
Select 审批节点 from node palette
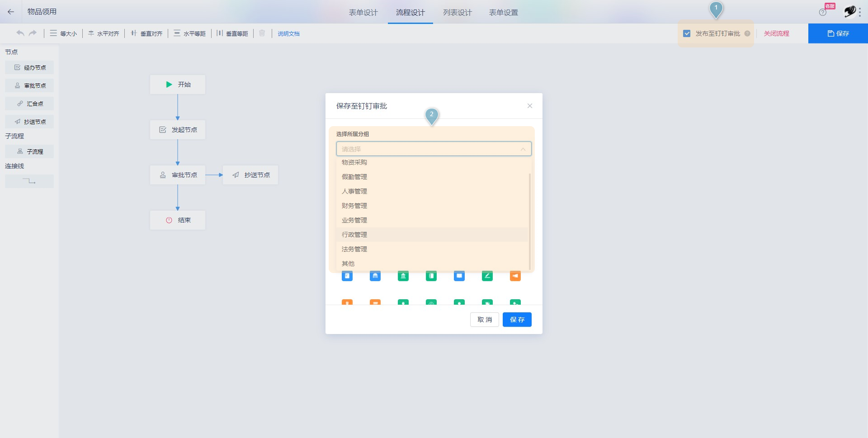(x=29, y=85)
